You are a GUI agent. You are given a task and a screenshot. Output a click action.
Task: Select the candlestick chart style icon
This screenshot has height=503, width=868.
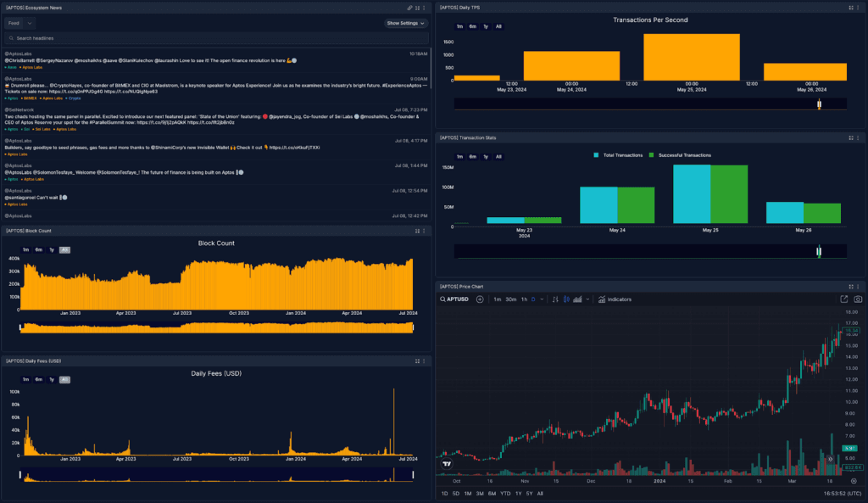[566, 299]
